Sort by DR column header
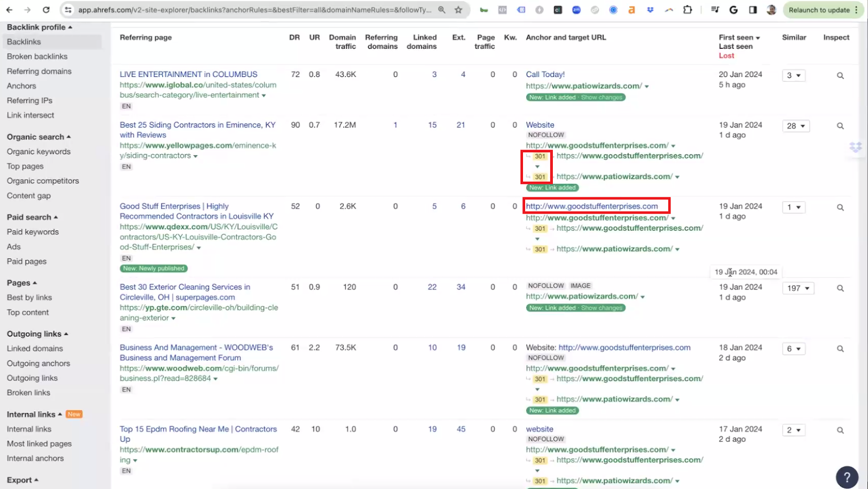Image resolution: width=868 pixels, height=489 pixels. 295,37
